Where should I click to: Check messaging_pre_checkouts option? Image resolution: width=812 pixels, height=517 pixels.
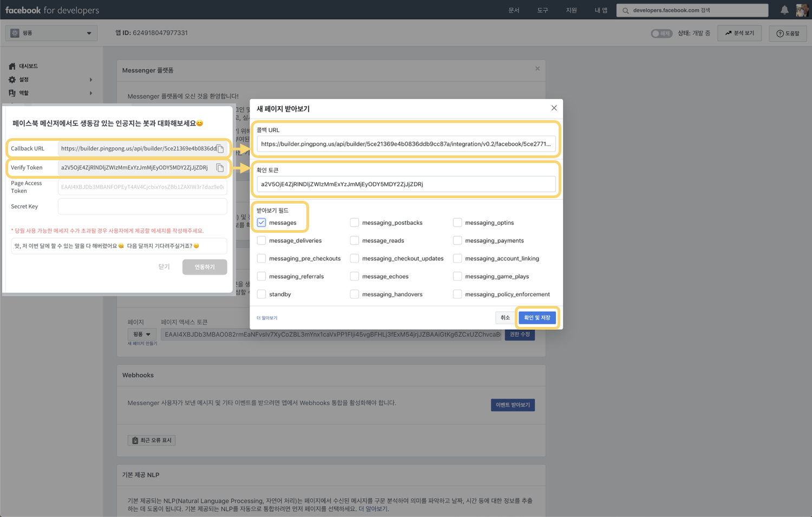[x=261, y=258]
